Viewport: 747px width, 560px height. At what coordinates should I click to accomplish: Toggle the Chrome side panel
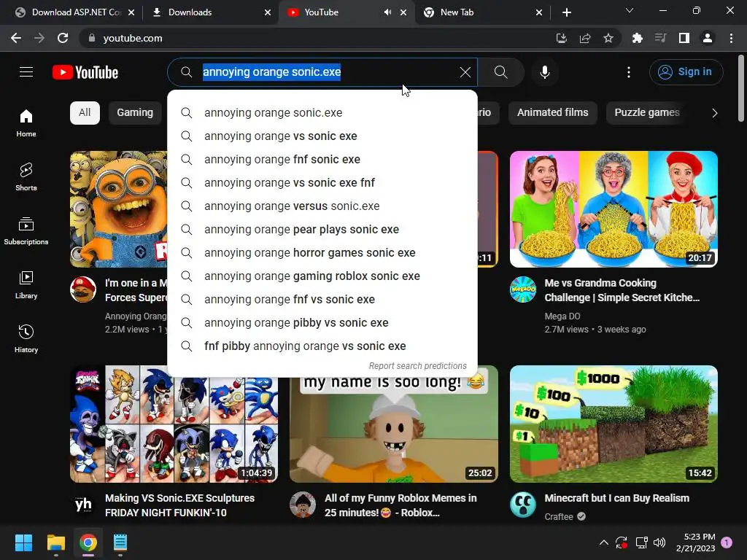[x=684, y=38]
